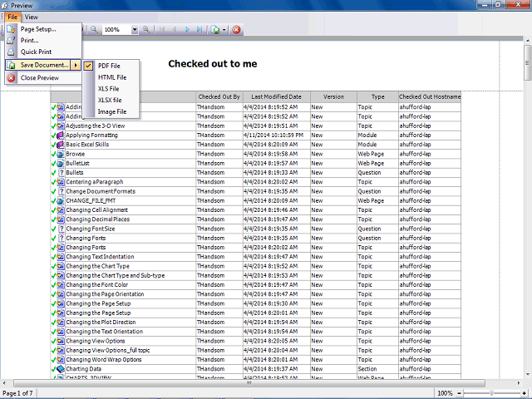The height and width of the screenshot is (399, 532).
Task: Click the Quick Print icon in menu
Action: click(x=11, y=52)
